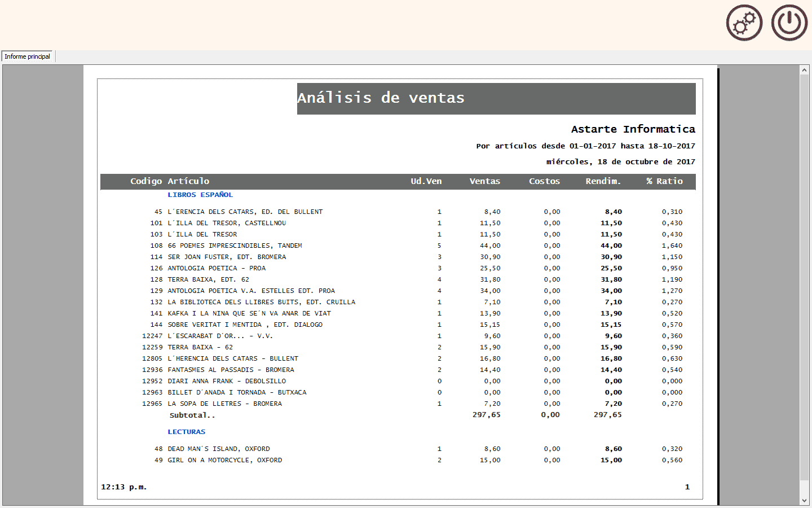This screenshot has height=508, width=812.
Task: Select the Codigo column header
Action: point(146,181)
